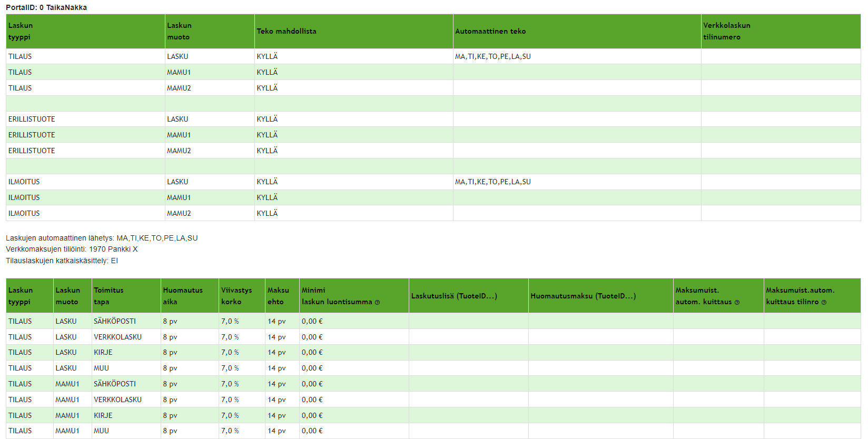868x439 pixels.
Task: Click KIRJE in the TILAUS MAMU1 row
Action: pos(103,415)
